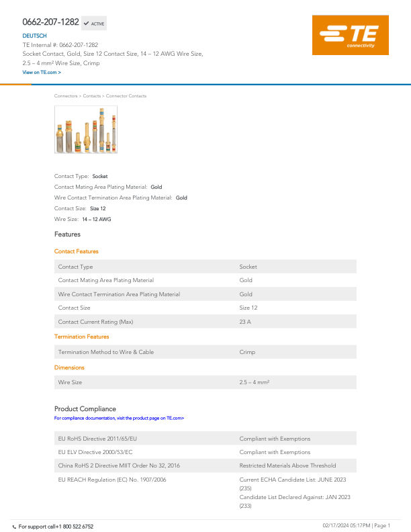The image size is (411, 532).
Task: Click the ACTIVE status checkmark badge
Action: click(x=94, y=24)
